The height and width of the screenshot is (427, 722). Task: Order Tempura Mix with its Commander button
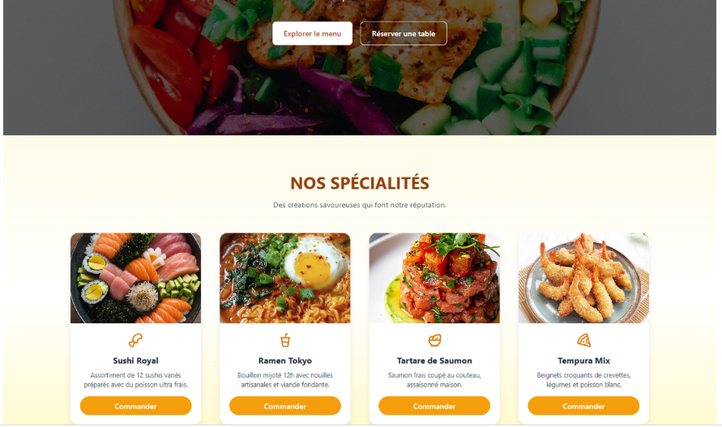coord(583,406)
